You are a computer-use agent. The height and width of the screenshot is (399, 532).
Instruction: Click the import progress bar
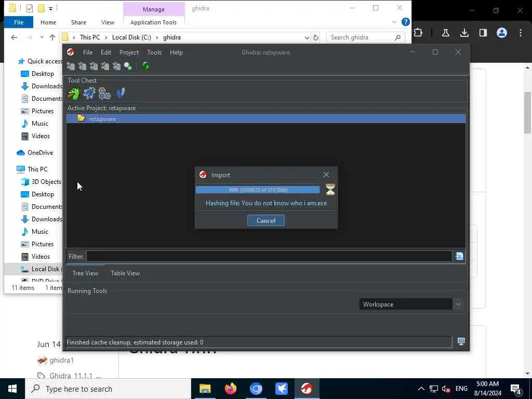click(x=258, y=190)
